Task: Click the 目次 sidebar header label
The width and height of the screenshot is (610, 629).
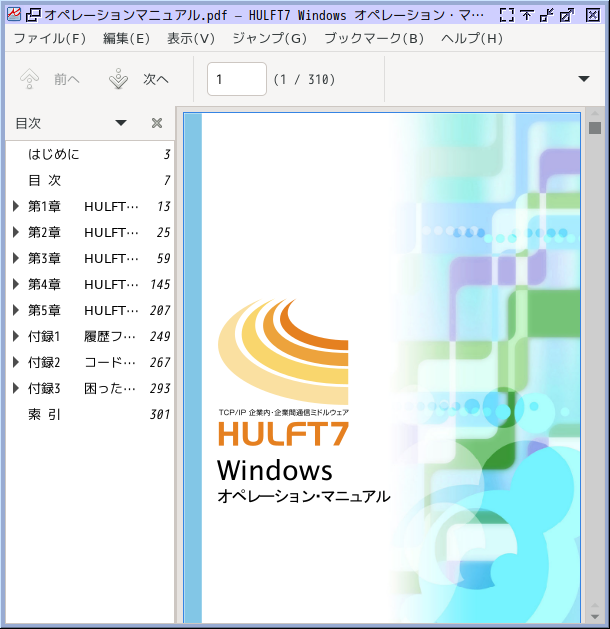Action: tap(28, 123)
